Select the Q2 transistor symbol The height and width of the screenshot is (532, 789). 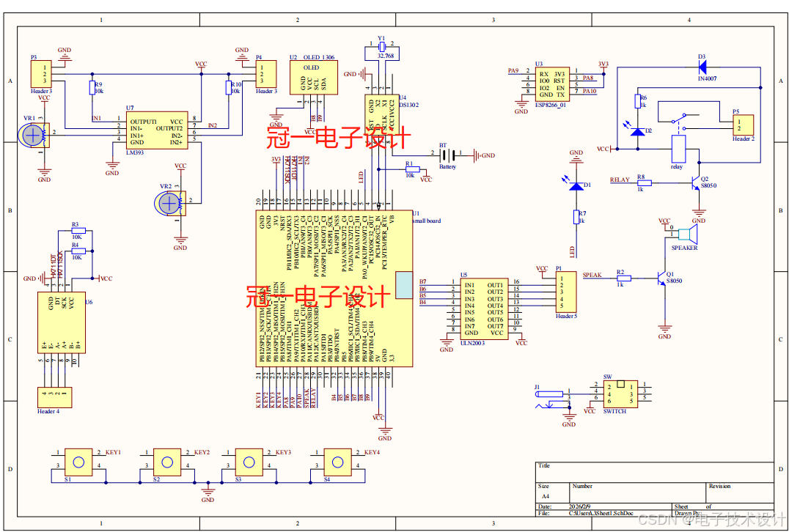pos(695,183)
